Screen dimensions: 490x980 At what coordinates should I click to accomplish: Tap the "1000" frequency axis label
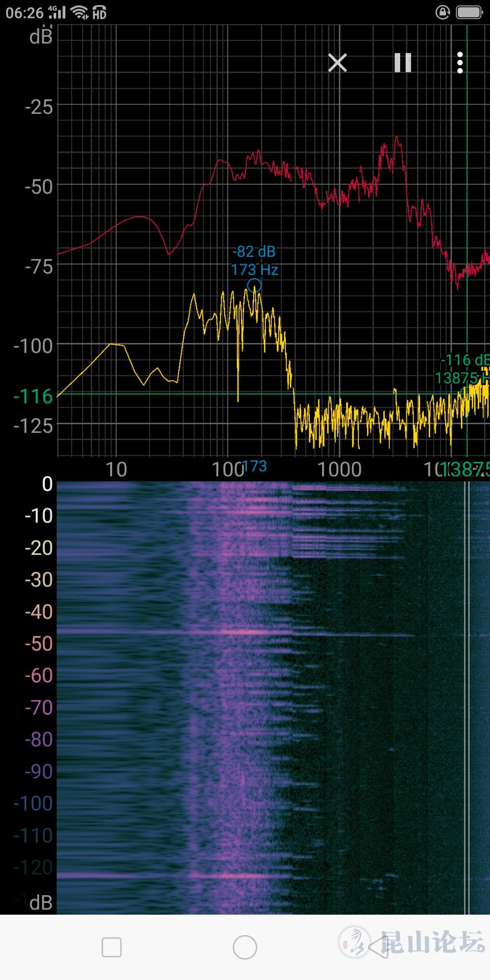(339, 470)
